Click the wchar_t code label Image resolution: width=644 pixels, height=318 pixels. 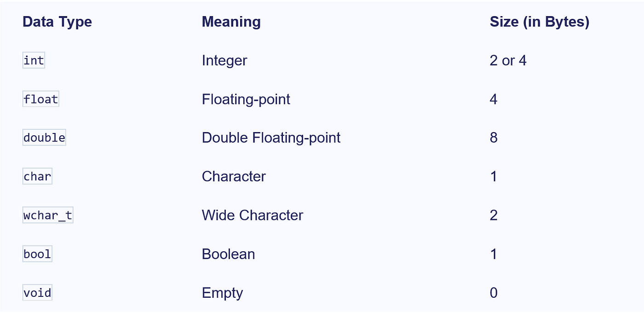48,215
